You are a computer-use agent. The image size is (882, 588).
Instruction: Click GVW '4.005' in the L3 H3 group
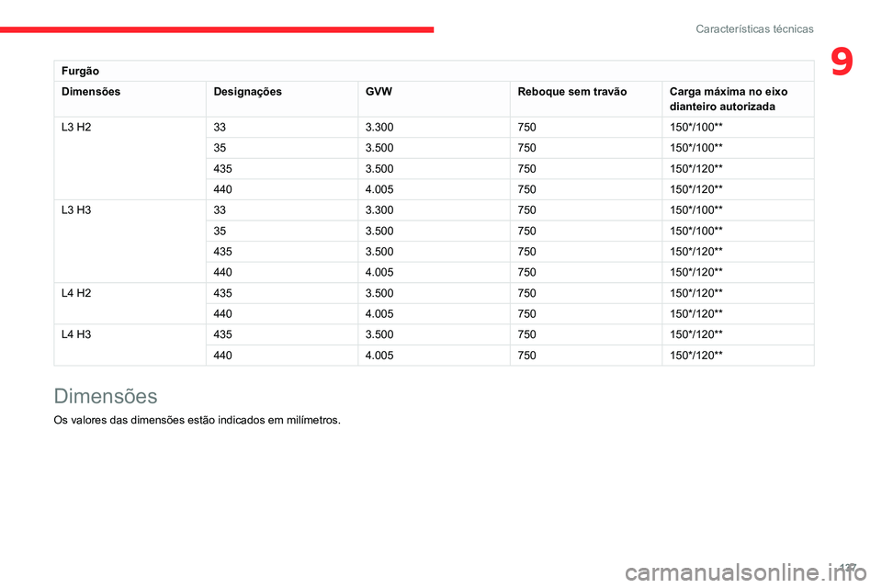click(379, 272)
